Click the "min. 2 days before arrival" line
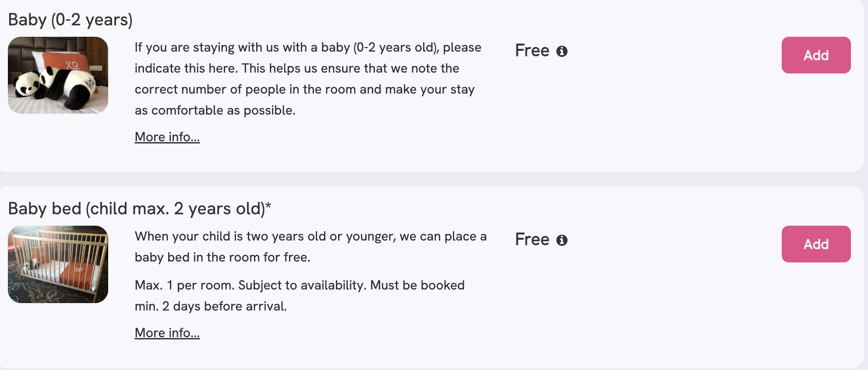Screen dimensions: 868x370 [211, 307]
